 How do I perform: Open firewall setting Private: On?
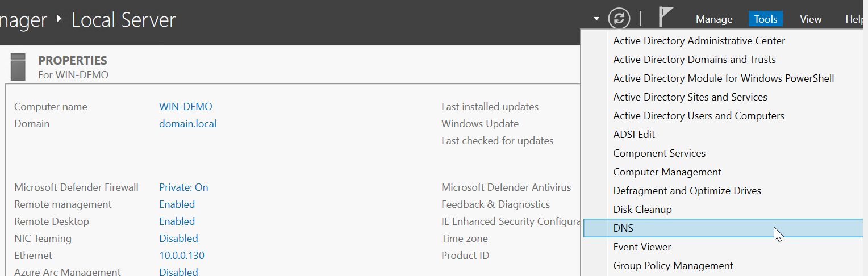(183, 187)
